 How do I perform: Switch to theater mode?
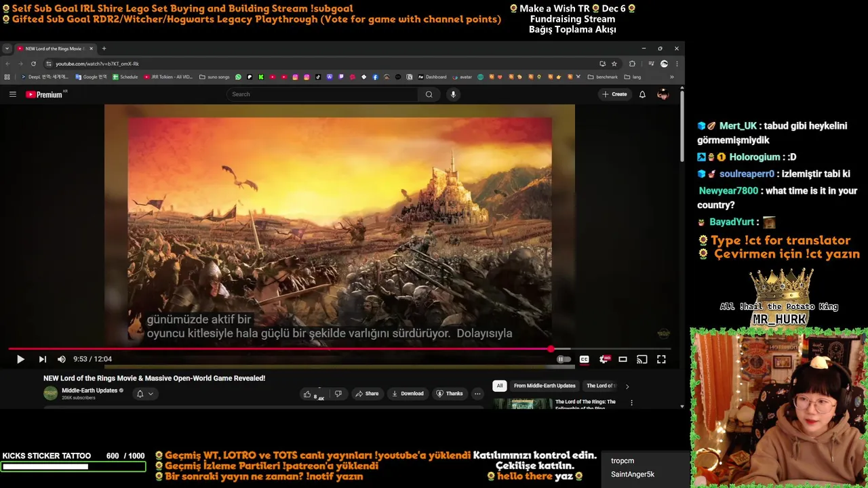(623, 359)
